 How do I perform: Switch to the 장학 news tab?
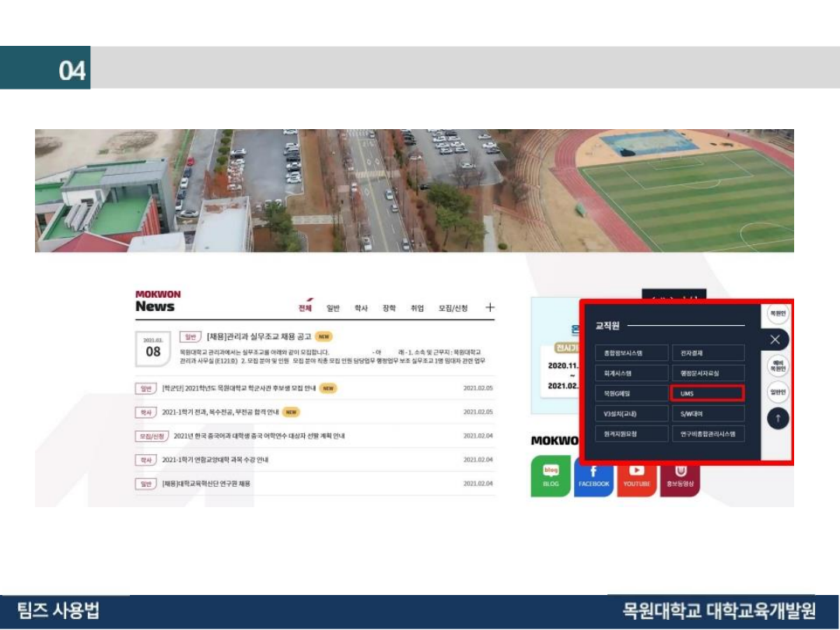[389, 308]
